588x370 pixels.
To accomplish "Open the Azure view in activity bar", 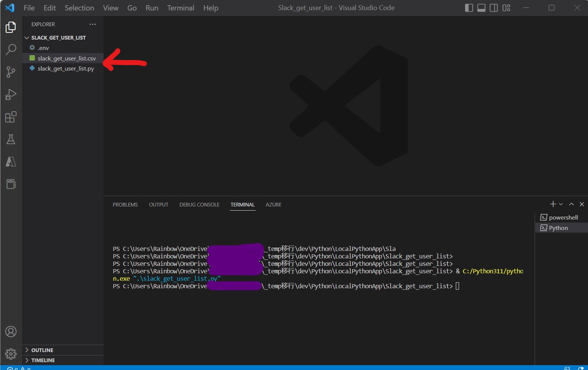I will (11, 162).
